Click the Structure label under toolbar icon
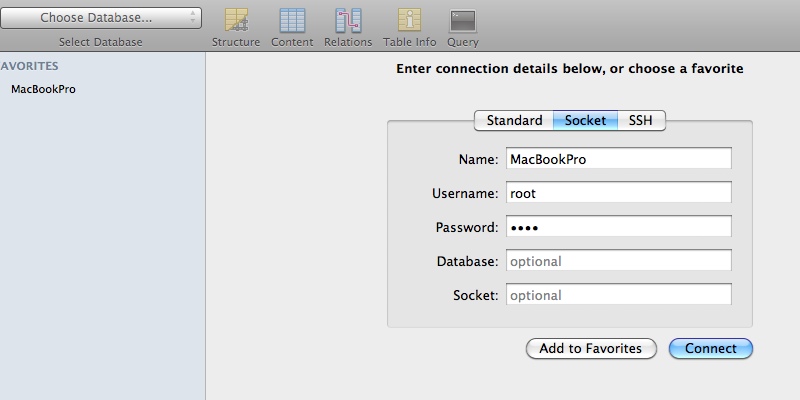This screenshot has height=400, width=800. [x=236, y=42]
